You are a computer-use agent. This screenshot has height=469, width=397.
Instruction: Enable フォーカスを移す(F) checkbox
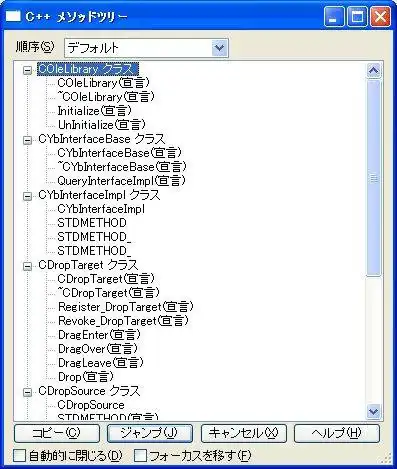click(x=140, y=455)
